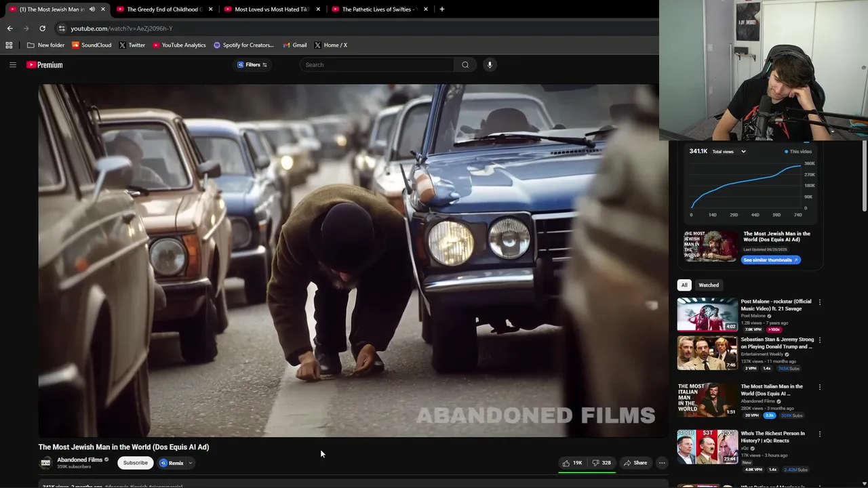
Task: Open Post Malone rockstar video title
Action: 776,305
